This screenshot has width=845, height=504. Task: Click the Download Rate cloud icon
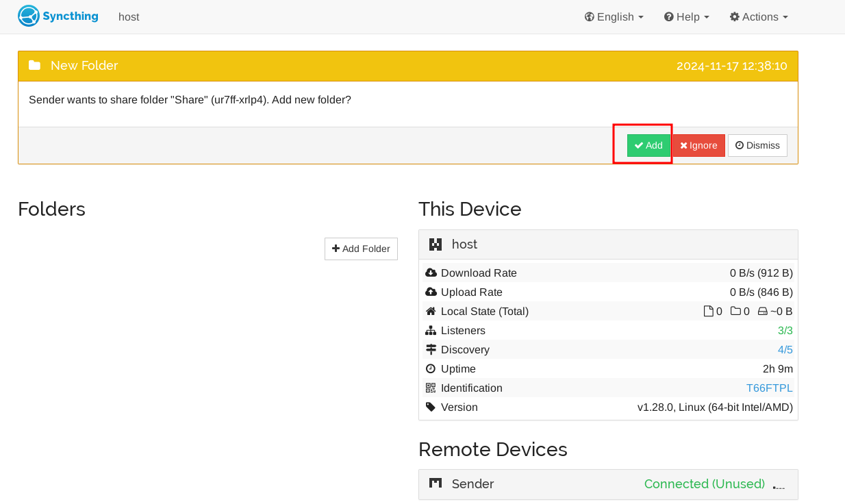coord(431,273)
